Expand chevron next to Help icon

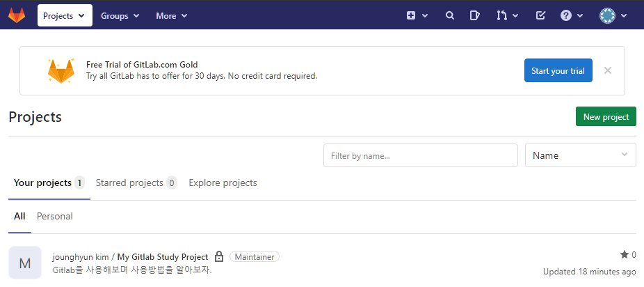click(x=580, y=15)
